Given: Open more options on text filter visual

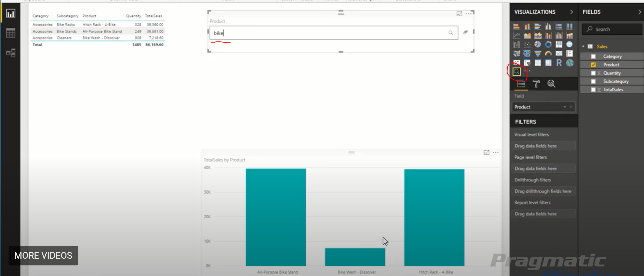Looking at the screenshot, I should pyautogui.click(x=468, y=14).
